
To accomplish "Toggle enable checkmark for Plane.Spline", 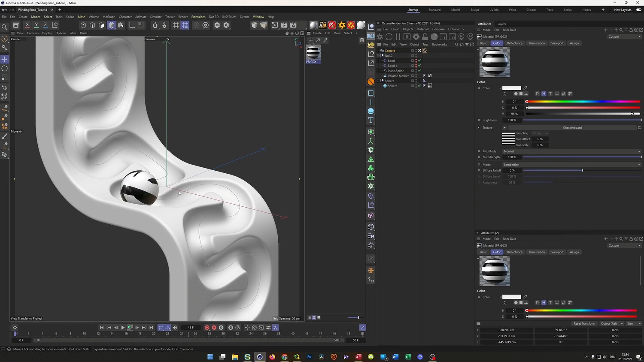I will pos(419,71).
